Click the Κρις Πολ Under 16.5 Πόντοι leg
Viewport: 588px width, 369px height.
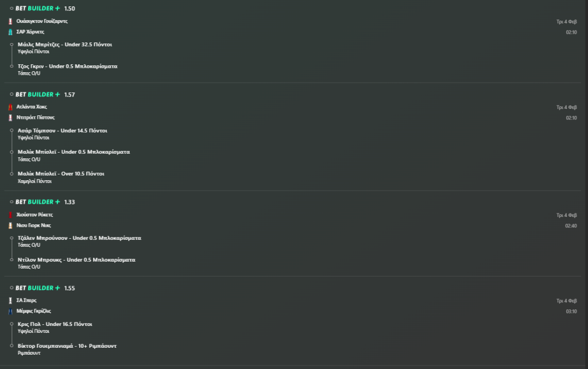tap(55, 324)
